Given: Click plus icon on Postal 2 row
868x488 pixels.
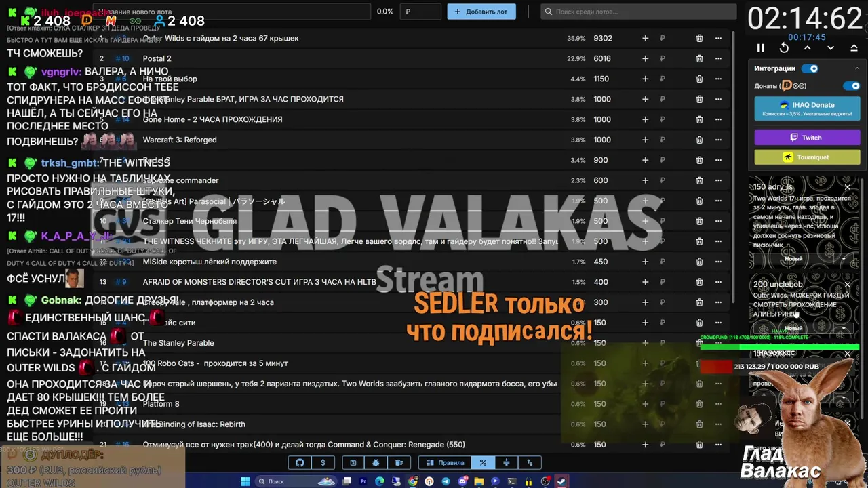Looking at the screenshot, I should point(645,59).
